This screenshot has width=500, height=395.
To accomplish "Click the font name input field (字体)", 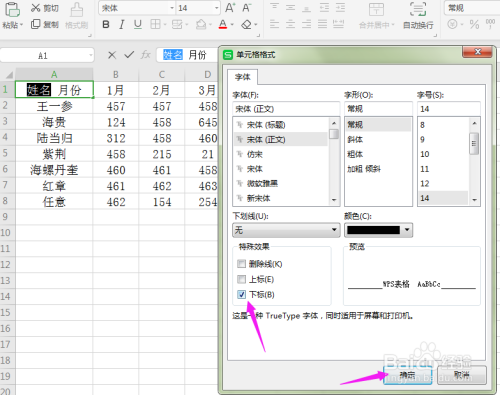I will [x=286, y=109].
